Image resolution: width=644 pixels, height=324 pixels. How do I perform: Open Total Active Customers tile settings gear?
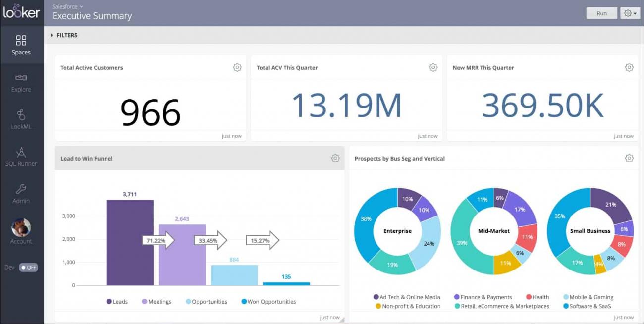coord(237,67)
